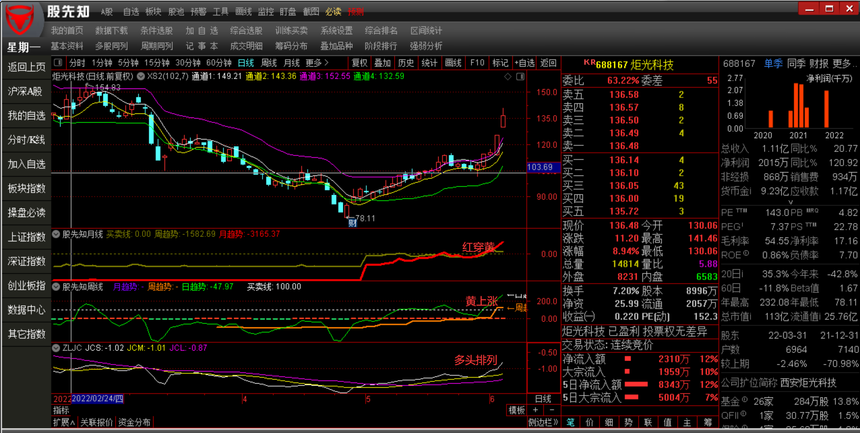
Task: Select the 单季 report view
Action: (x=773, y=64)
